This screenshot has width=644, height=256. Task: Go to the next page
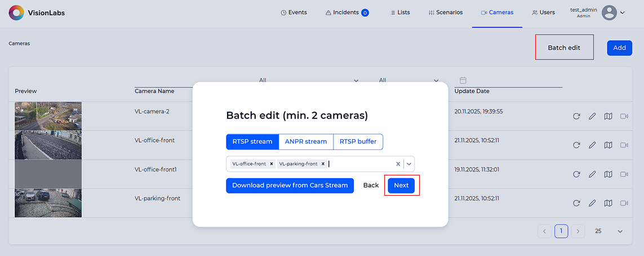pyautogui.click(x=578, y=231)
